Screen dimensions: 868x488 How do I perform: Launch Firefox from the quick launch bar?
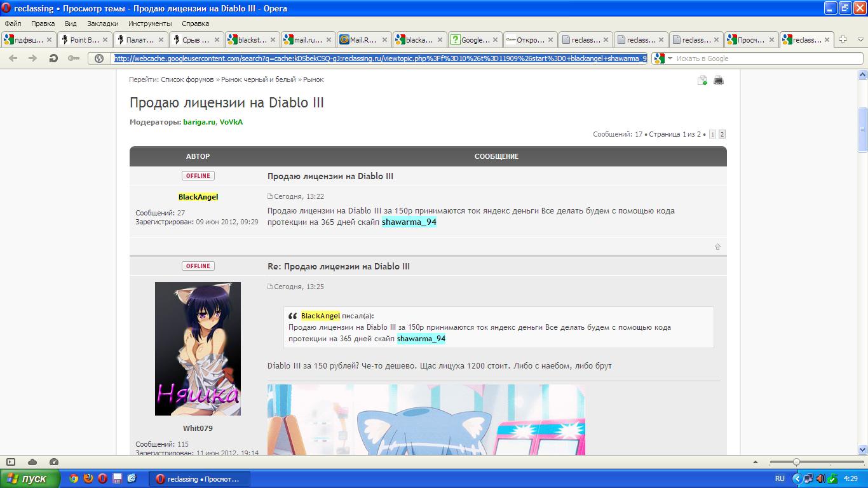coord(88,478)
